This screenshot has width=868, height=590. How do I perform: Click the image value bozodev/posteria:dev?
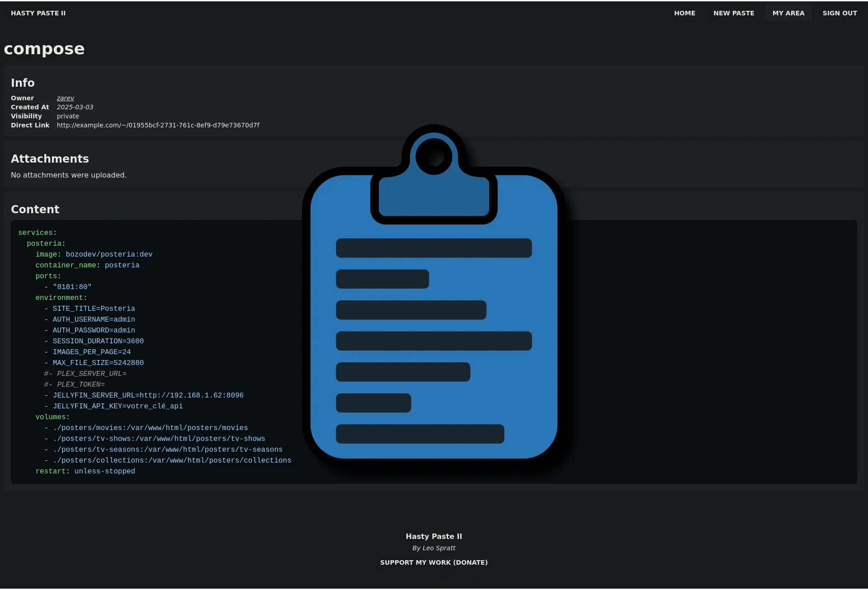tap(108, 254)
